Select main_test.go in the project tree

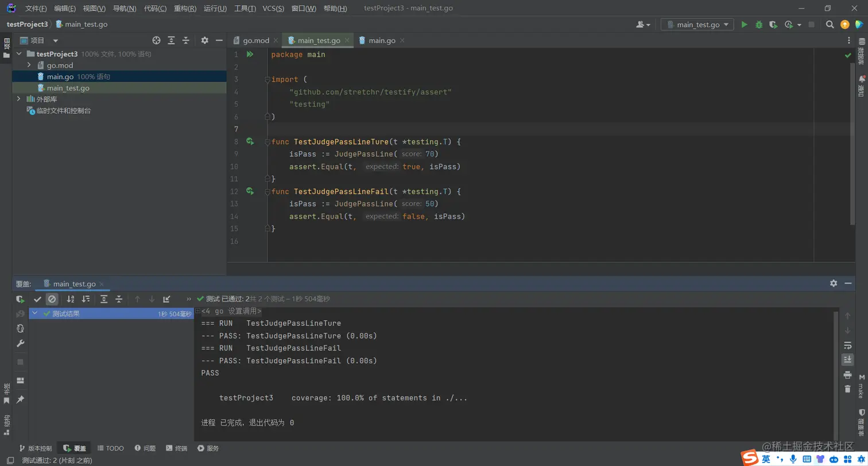[68, 88]
